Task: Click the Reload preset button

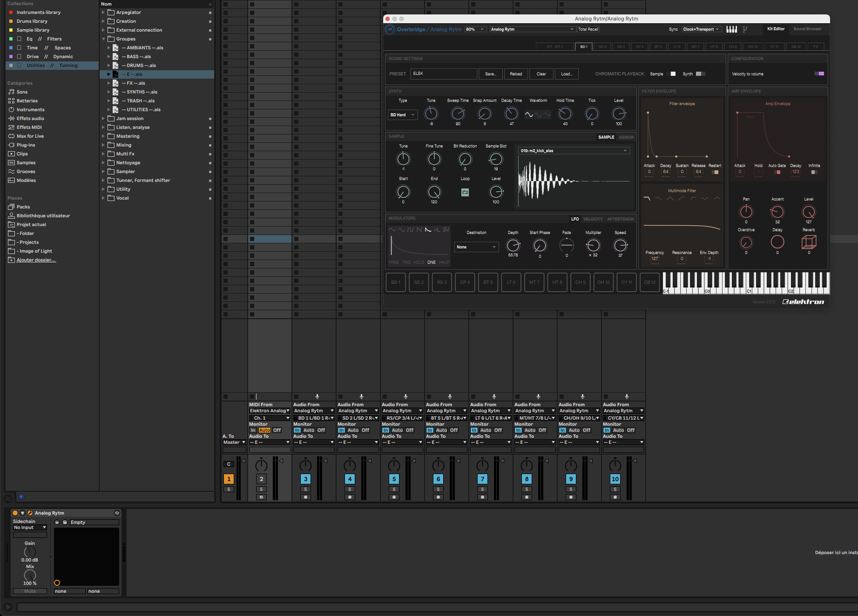Action: (516, 74)
